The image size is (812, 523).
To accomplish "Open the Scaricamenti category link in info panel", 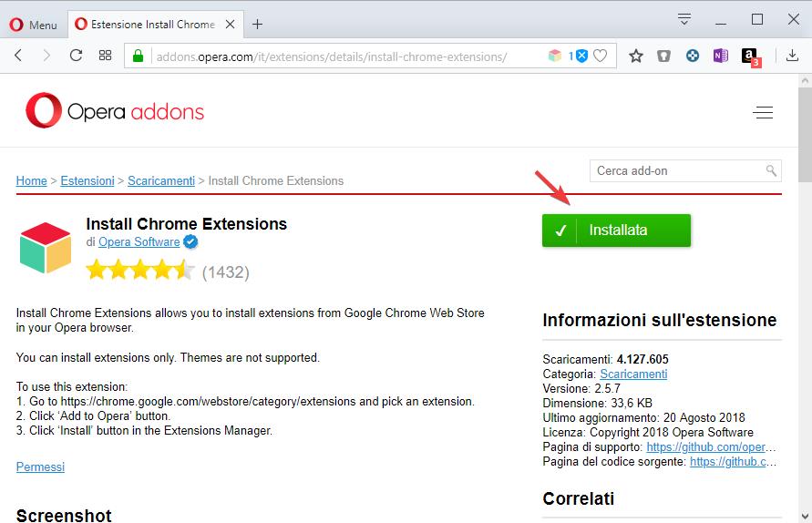I will click(x=633, y=374).
